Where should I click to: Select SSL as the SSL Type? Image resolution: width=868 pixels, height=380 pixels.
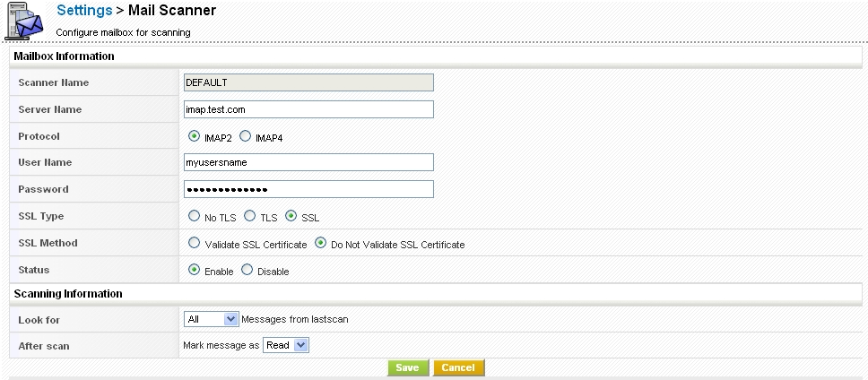coord(291,216)
